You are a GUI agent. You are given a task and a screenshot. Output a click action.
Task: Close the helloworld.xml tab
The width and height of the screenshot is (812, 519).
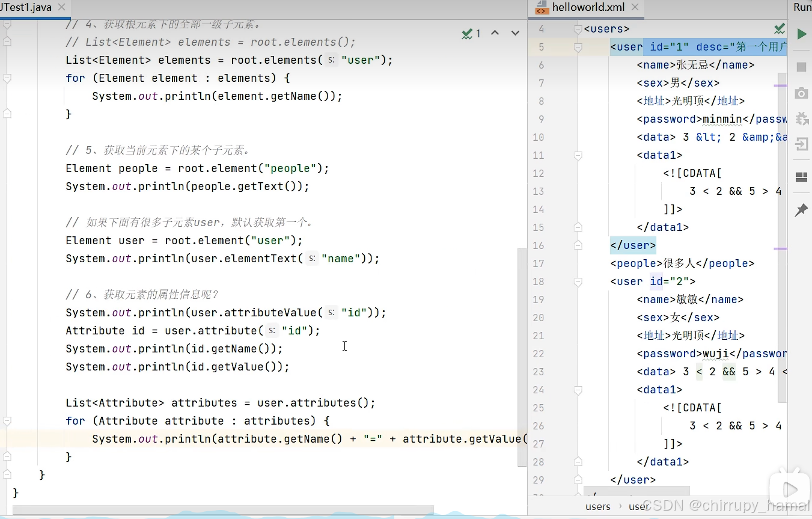click(636, 8)
